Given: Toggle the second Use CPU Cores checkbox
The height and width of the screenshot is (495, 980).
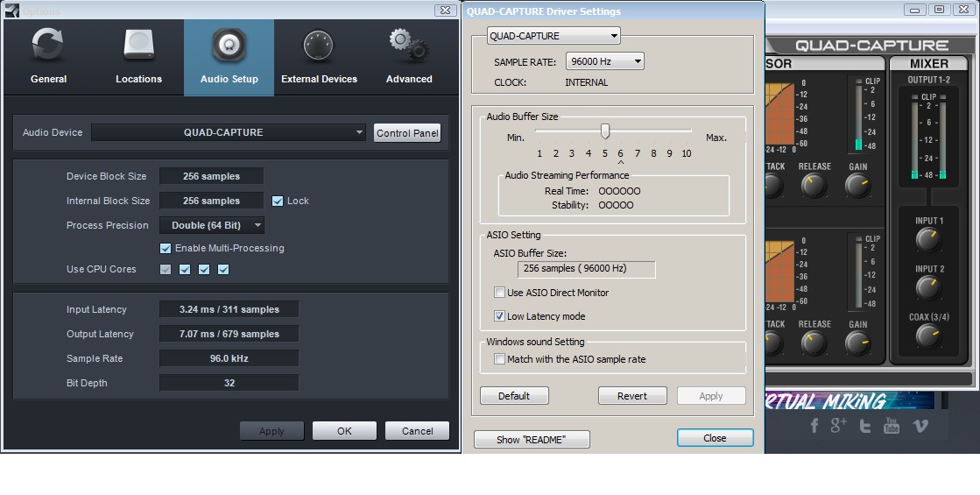Looking at the screenshot, I should click(185, 269).
